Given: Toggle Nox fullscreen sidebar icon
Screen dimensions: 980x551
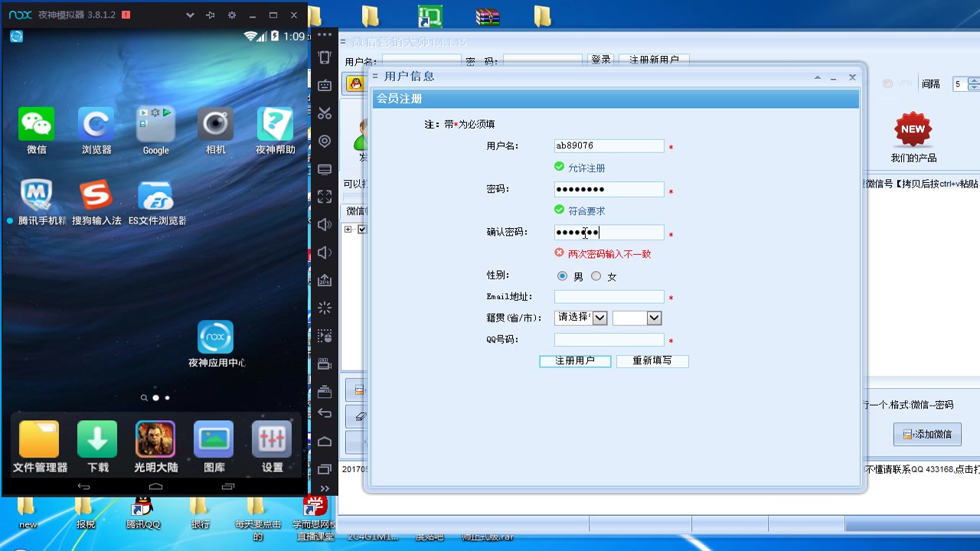Looking at the screenshot, I should (325, 197).
